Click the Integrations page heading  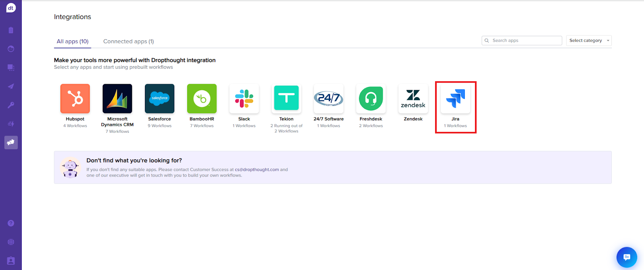pyautogui.click(x=72, y=17)
